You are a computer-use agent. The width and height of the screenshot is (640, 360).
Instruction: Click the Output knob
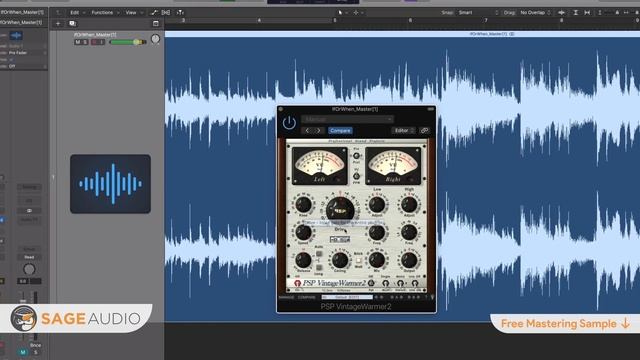(x=409, y=260)
